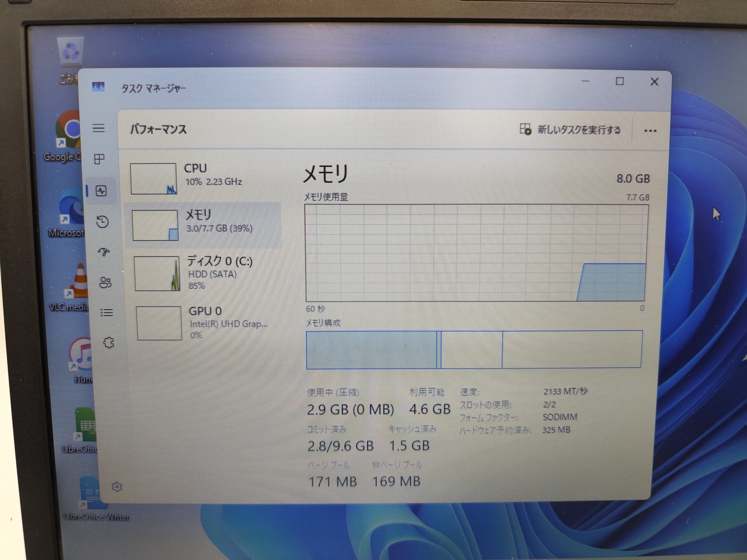Open the three-dots more options menu
The width and height of the screenshot is (747, 560).
coord(650,131)
